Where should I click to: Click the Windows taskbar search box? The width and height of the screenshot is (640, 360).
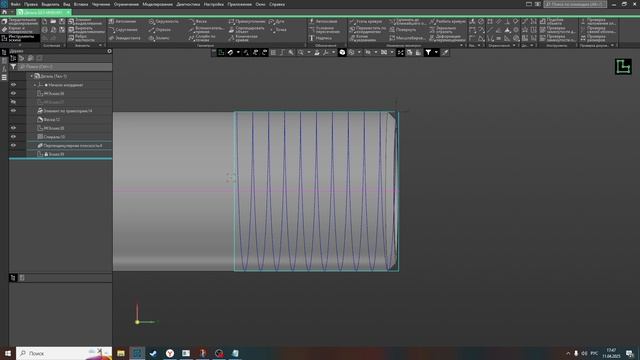click(x=64, y=353)
